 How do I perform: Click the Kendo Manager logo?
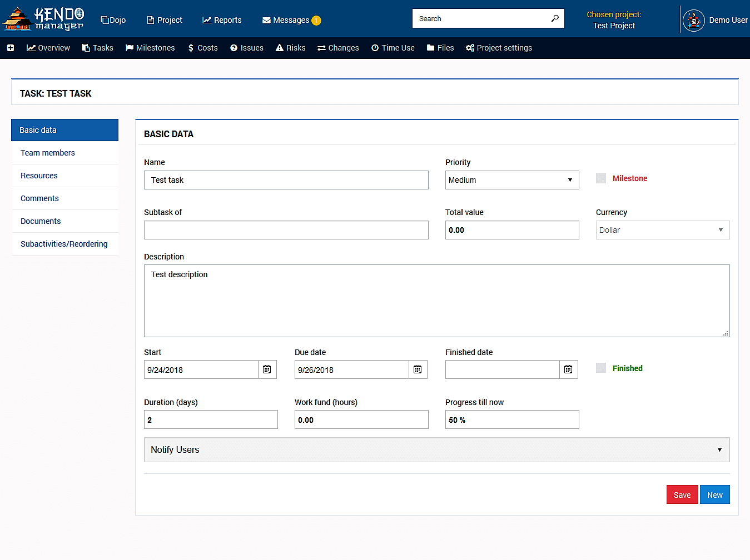pyautogui.click(x=43, y=19)
